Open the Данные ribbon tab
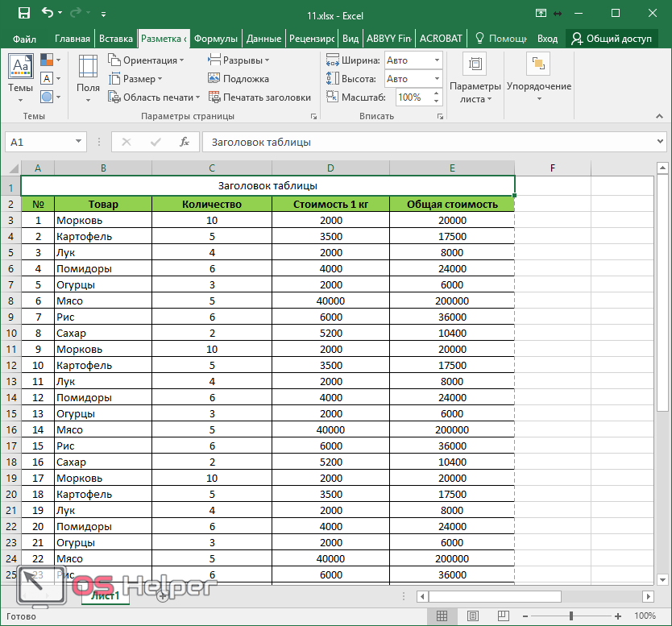 point(263,39)
